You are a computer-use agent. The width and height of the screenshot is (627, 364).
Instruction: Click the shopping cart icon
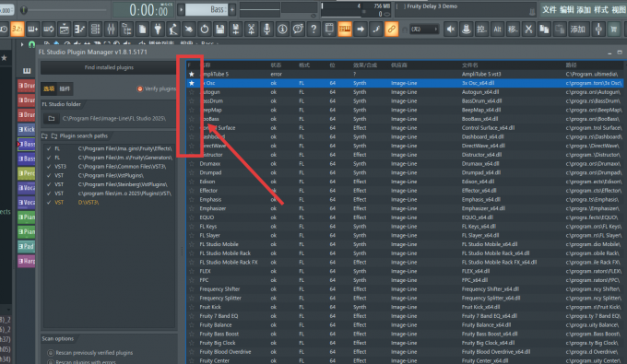614,29
